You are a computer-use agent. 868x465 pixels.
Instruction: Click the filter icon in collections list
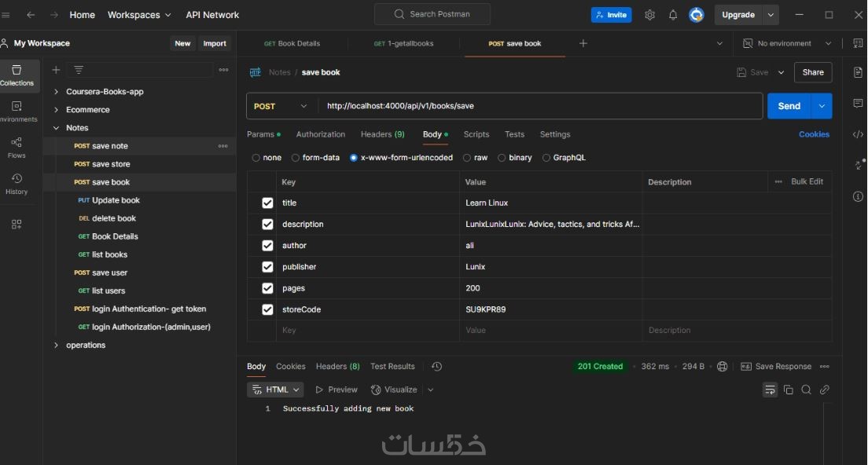point(79,70)
